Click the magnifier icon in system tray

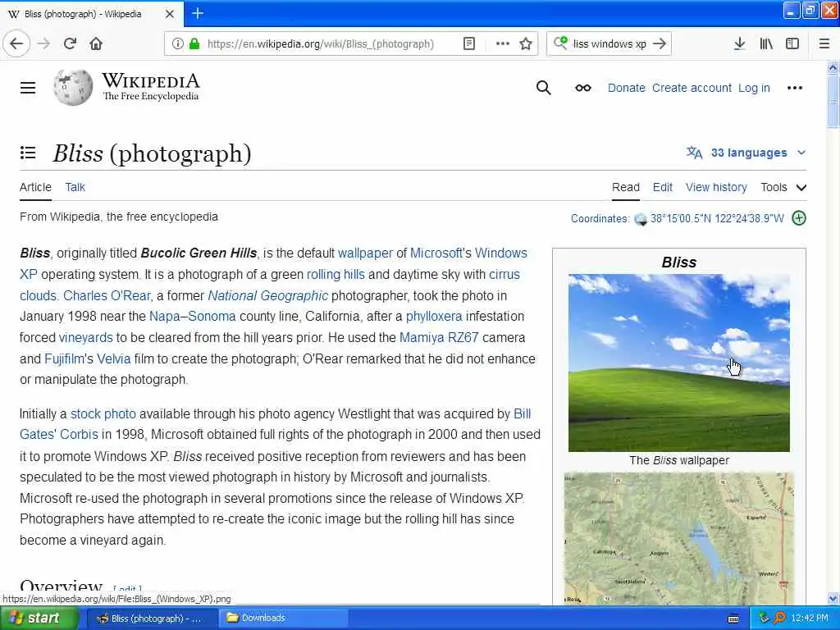pyautogui.click(x=779, y=619)
